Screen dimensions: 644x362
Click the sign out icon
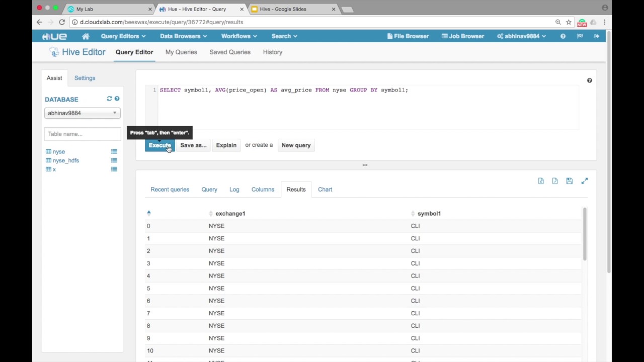tap(597, 36)
